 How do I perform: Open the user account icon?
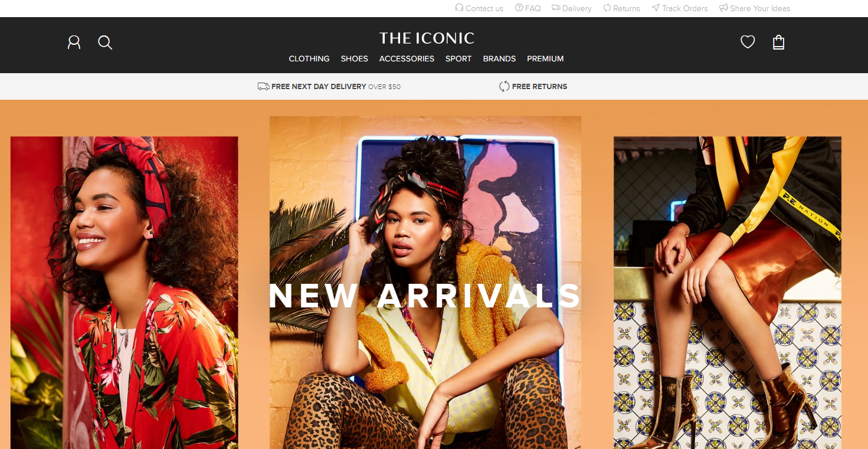pos(74,42)
